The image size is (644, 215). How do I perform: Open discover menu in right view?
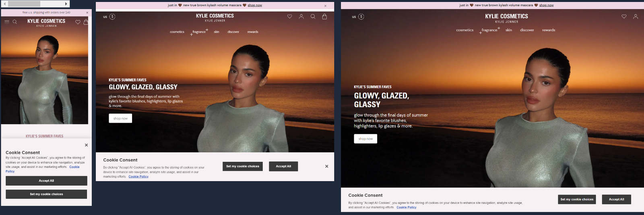point(527,30)
